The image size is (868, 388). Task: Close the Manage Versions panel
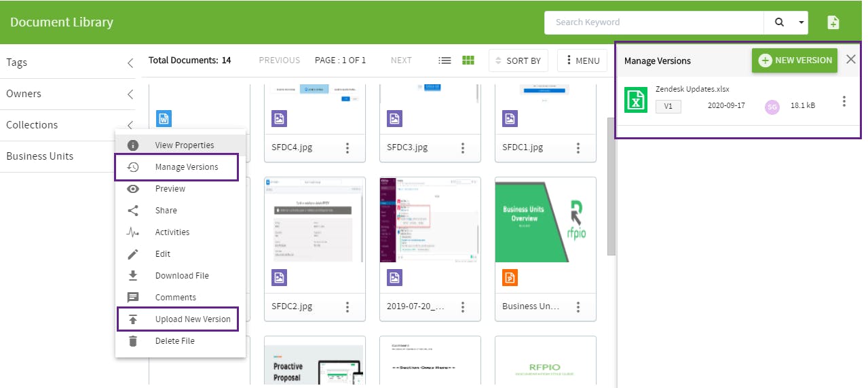pos(851,59)
